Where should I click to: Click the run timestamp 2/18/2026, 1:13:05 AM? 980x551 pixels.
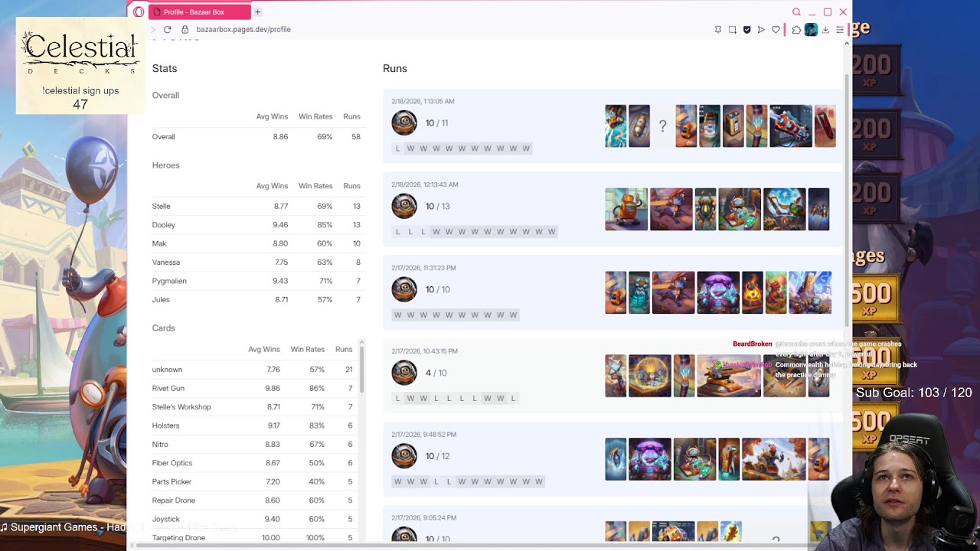(423, 101)
